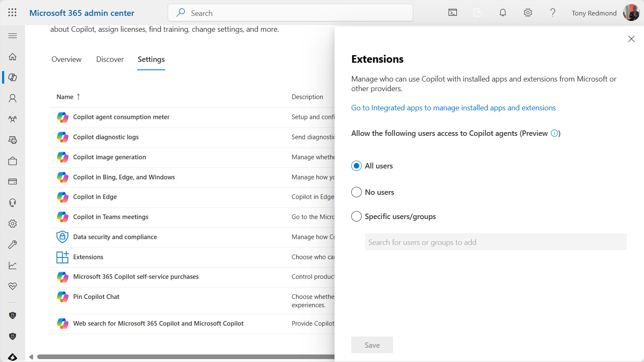Select the No users radio button
Image resolution: width=644 pixels, height=362 pixels.
(356, 192)
